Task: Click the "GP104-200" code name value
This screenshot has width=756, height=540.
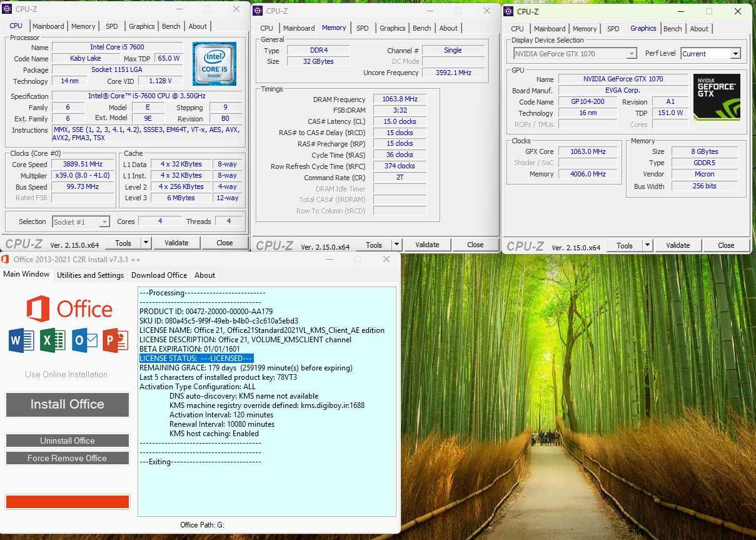Action: (587, 102)
